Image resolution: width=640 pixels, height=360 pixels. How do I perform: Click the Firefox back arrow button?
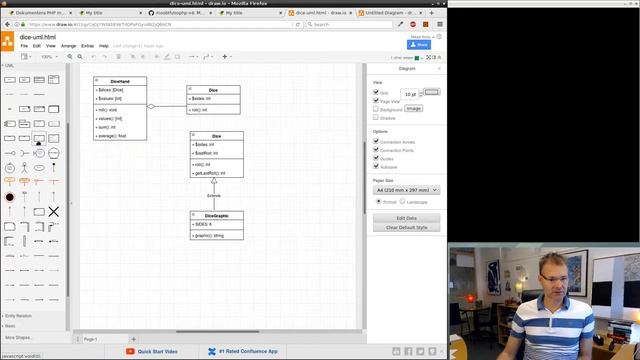click(x=7, y=24)
